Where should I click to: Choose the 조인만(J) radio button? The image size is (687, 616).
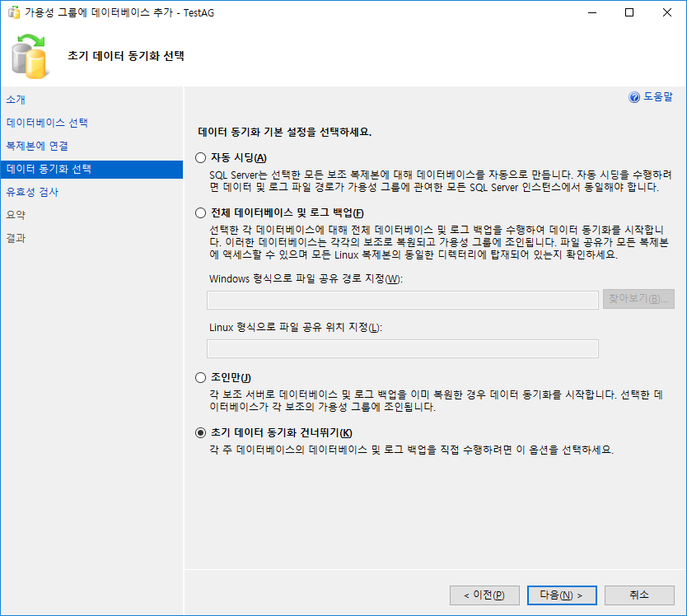pos(201,378)
